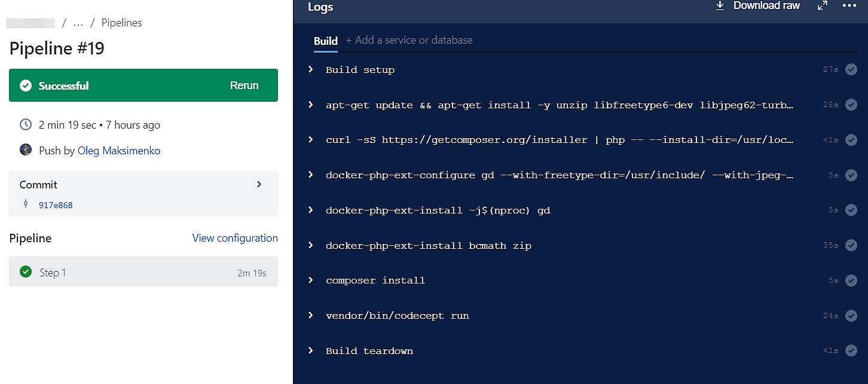Open the overflow menu in the Logs header
The image size is (868, 384).
[849, 6]
